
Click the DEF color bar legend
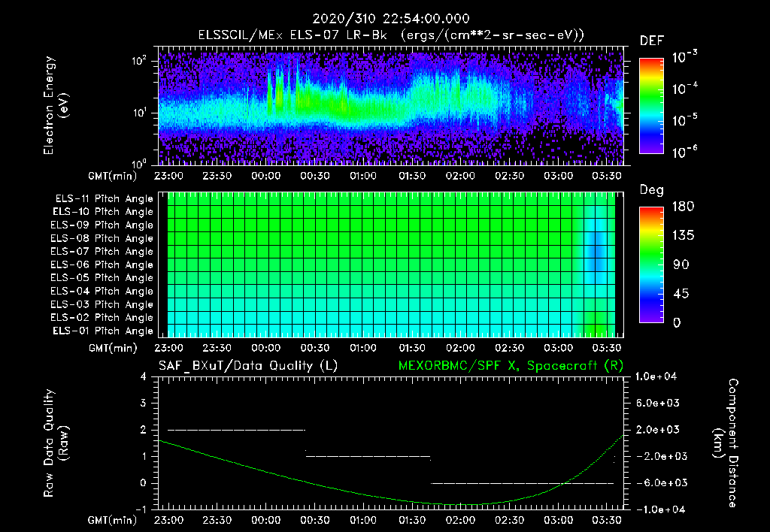pos(651,106)
